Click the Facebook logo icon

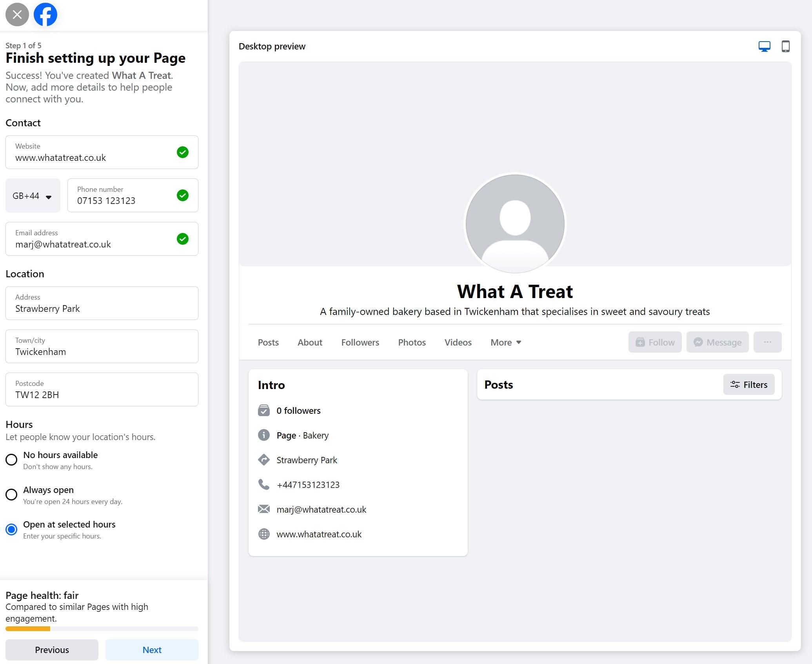(45, 15)
